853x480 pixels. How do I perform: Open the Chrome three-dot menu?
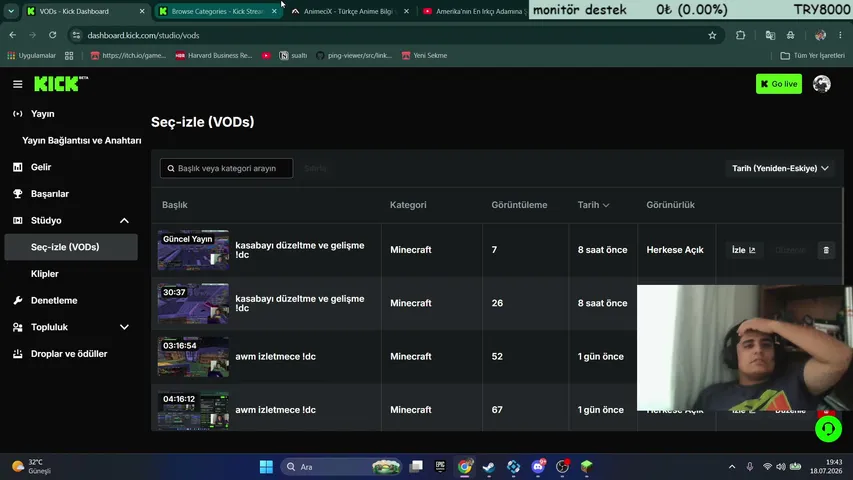point(840,35)
